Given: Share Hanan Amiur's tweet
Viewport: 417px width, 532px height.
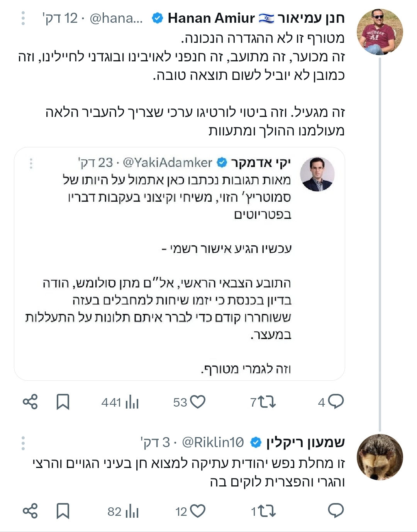Looking at the screenshot, I should pos(30,402).
